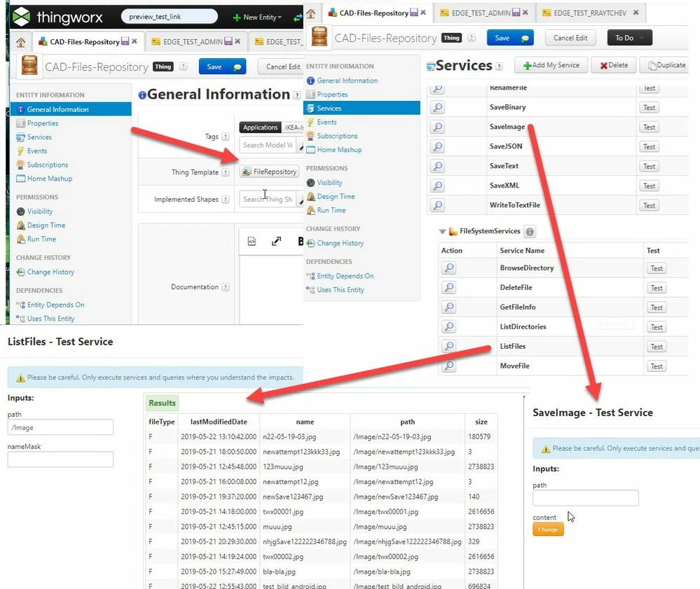Open Subscriptions in right window sidebar
700x589 pixels.
tap(337, 136)
